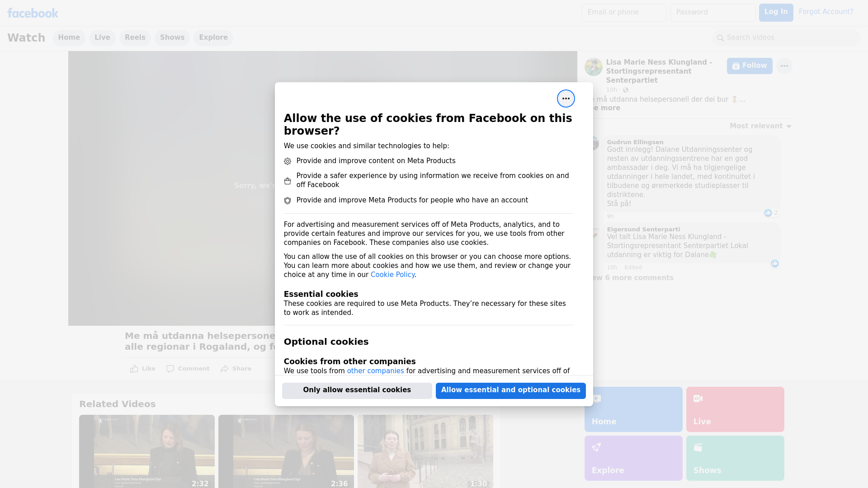Click the Like thumbs-up button under video
Screen dimensions: 868x488
pyautogui.click(x=142, y=369)
